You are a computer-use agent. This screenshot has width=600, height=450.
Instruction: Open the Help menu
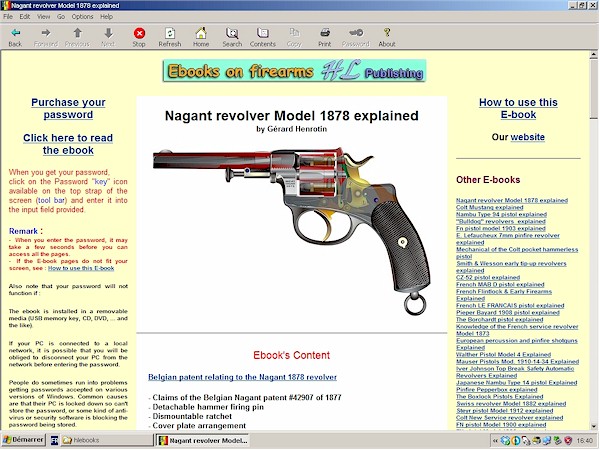click(x=106, y=16)
